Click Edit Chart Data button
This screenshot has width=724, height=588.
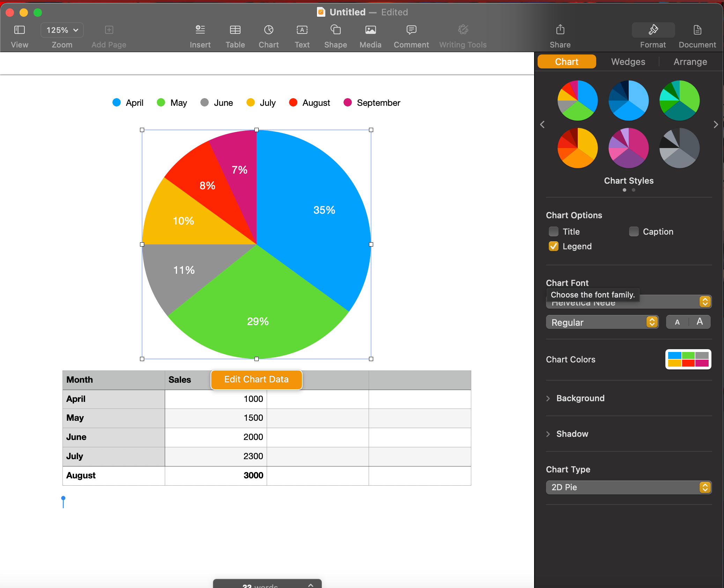tap(256, 378)
